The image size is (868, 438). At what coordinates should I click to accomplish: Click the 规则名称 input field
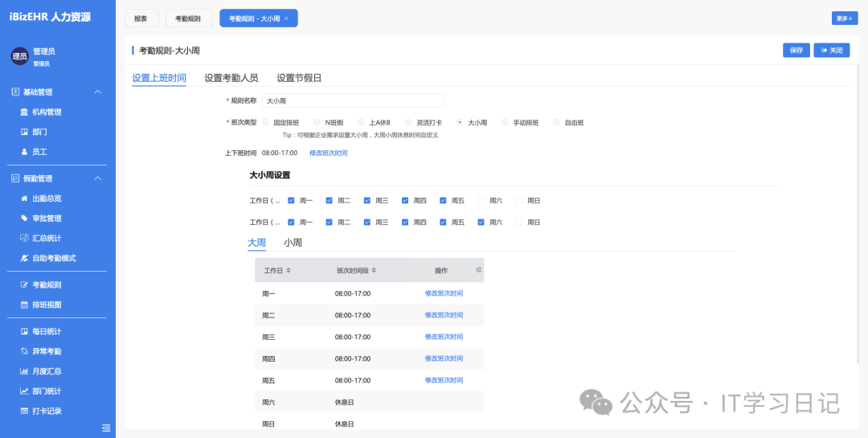(353, 101)
